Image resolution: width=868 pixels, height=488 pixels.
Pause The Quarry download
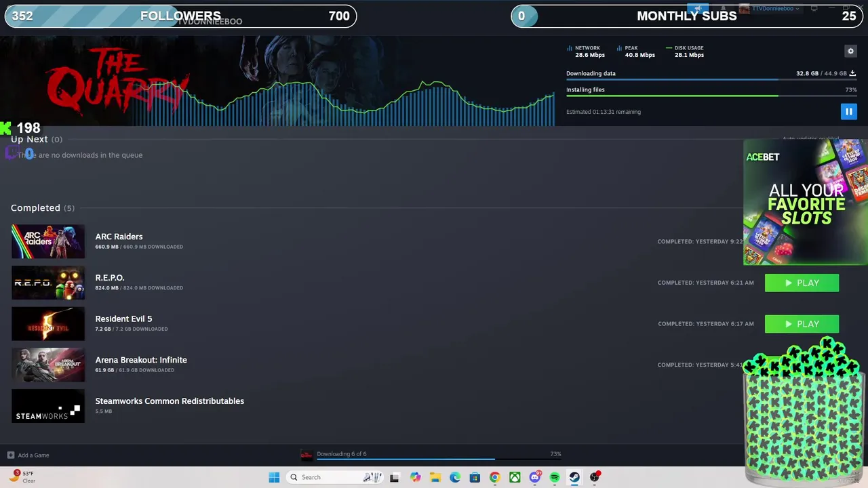pos(848,112)
